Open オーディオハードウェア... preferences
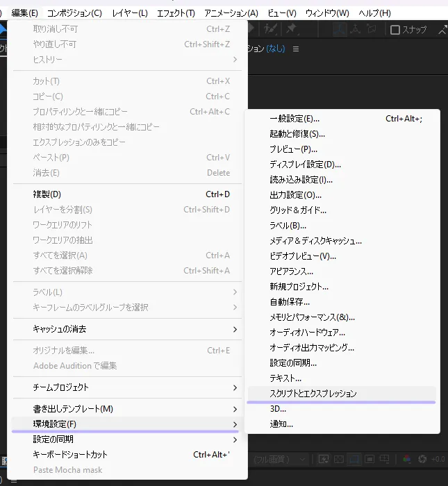This screenshot has width=448, height=486. click(x=342, y=333)
